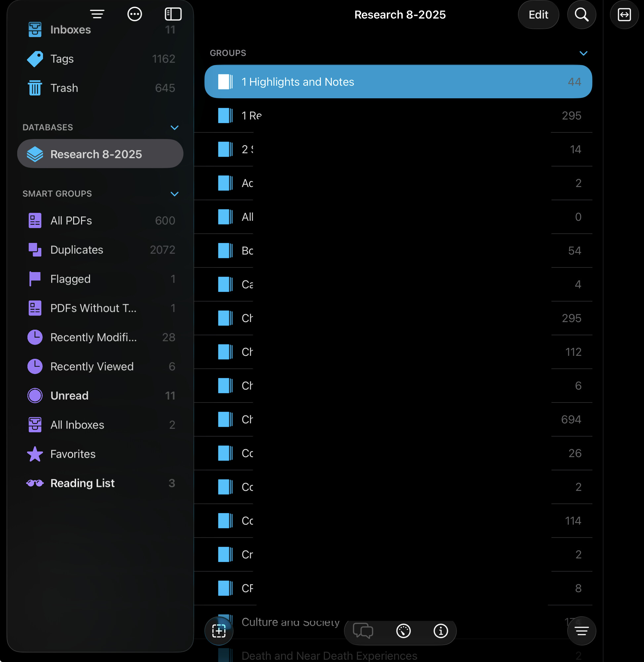Image resolution: width=644 pixels, height=662 pixels.
Task: Click bottom-right list filter icon
Action: pos(581,631)
